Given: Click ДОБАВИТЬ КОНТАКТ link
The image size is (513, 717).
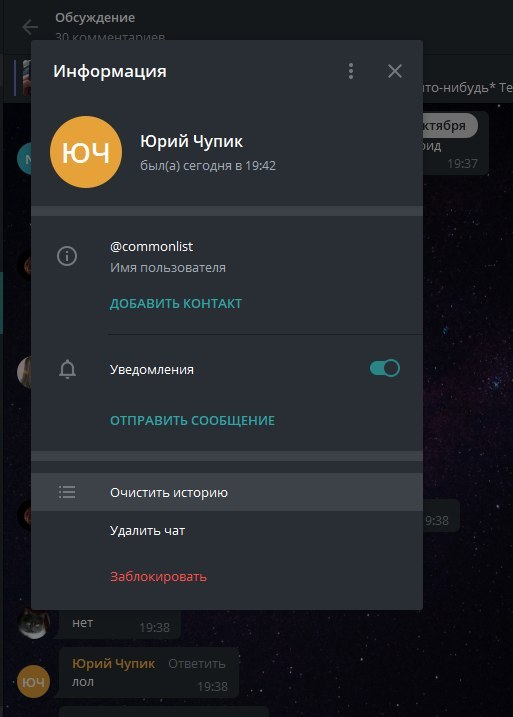Looking at the screenshot, I should coord(176,304).
